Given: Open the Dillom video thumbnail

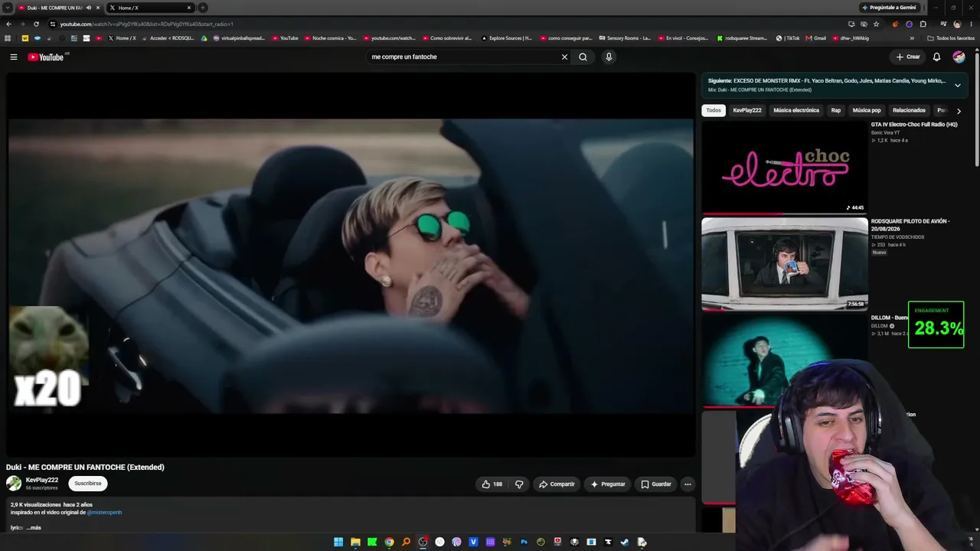Looking at the screenshot, I should click(x=785, y=360).
